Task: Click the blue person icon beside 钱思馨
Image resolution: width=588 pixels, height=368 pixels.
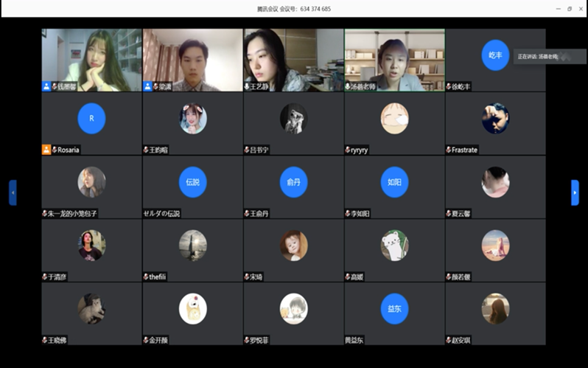Action: point(46,86)
